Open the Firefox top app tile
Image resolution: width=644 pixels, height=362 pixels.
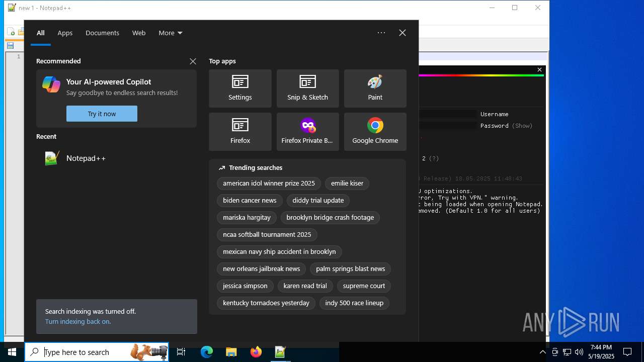[240, 132]
